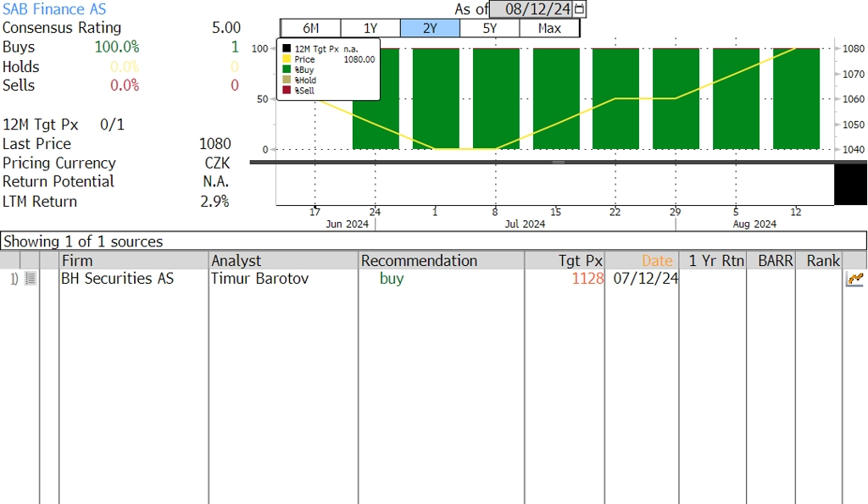Open the calendar picker next to As of date
This screenshot has height=504, width=868.
tap(579, 8)
